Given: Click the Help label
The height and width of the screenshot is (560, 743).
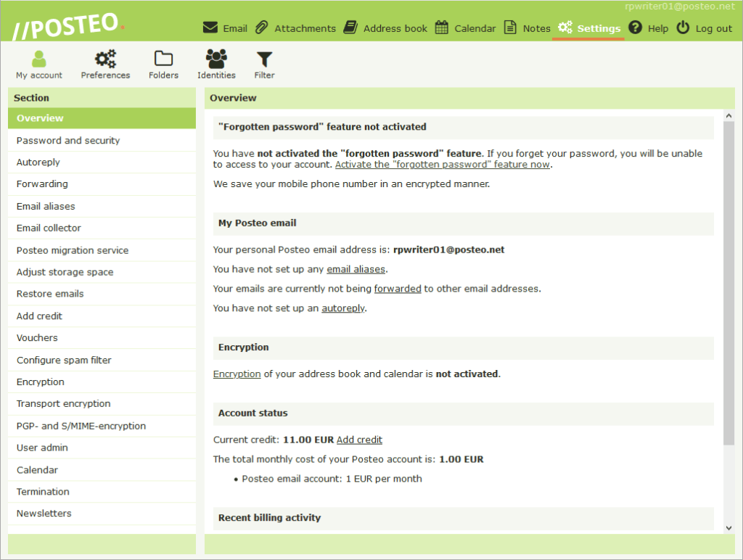Looking at the screenshot, I should click(658, 28).
